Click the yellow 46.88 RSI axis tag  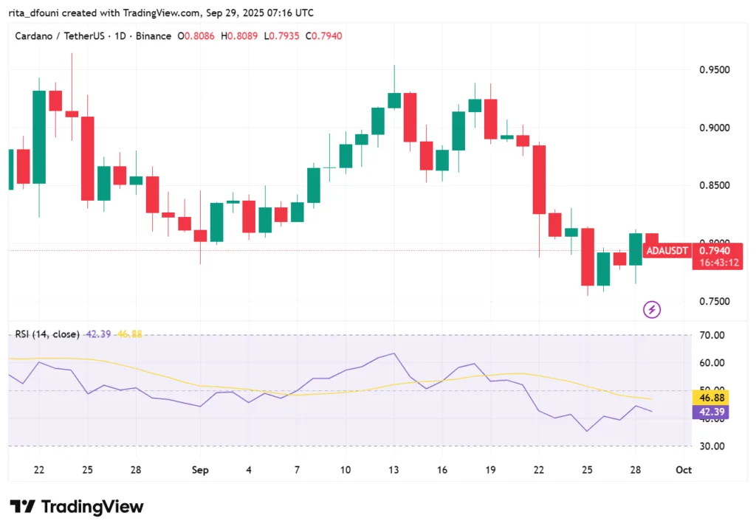(x=710, y=397)
